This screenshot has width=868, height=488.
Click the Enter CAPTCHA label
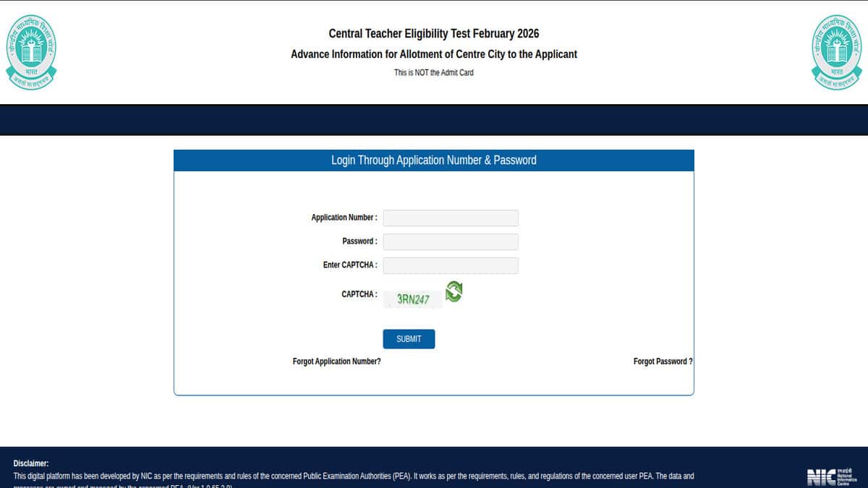pos(349,265)
